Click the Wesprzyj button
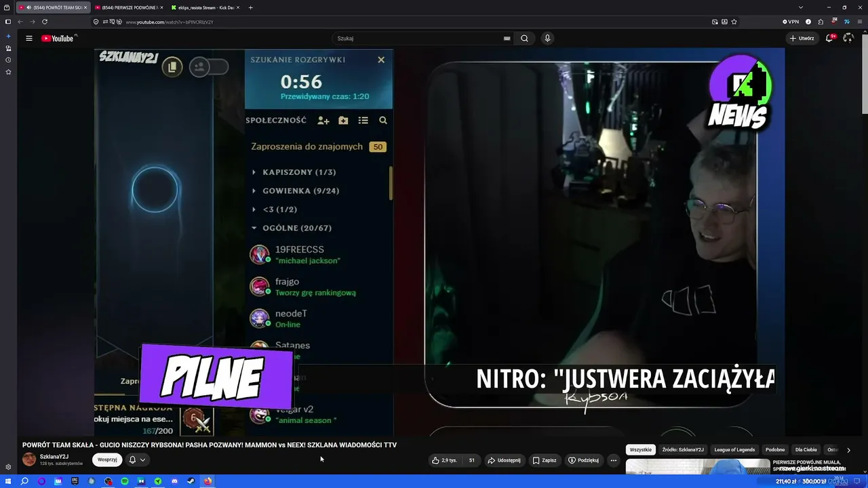 coord(107,460)
